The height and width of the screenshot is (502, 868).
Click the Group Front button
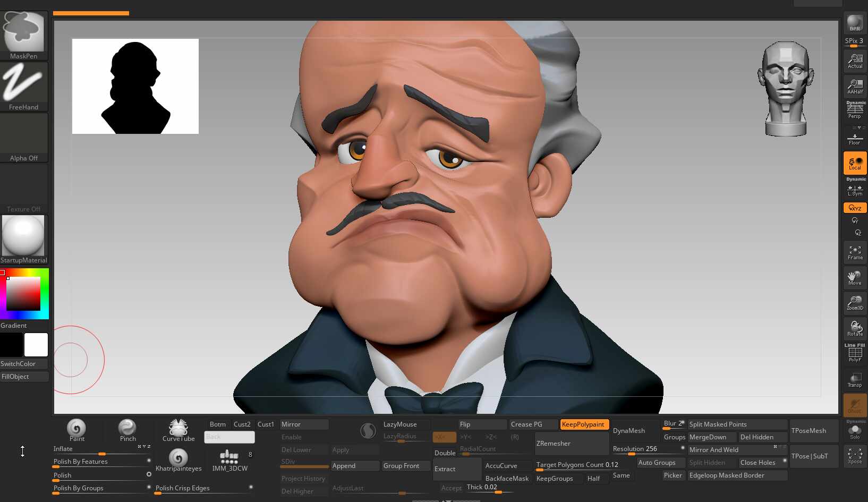(406, 466)
